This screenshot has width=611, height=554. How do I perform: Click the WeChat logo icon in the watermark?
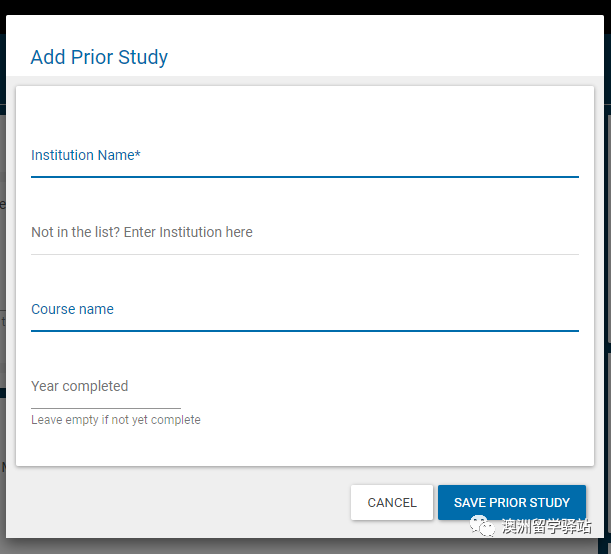tap(483, 526)
